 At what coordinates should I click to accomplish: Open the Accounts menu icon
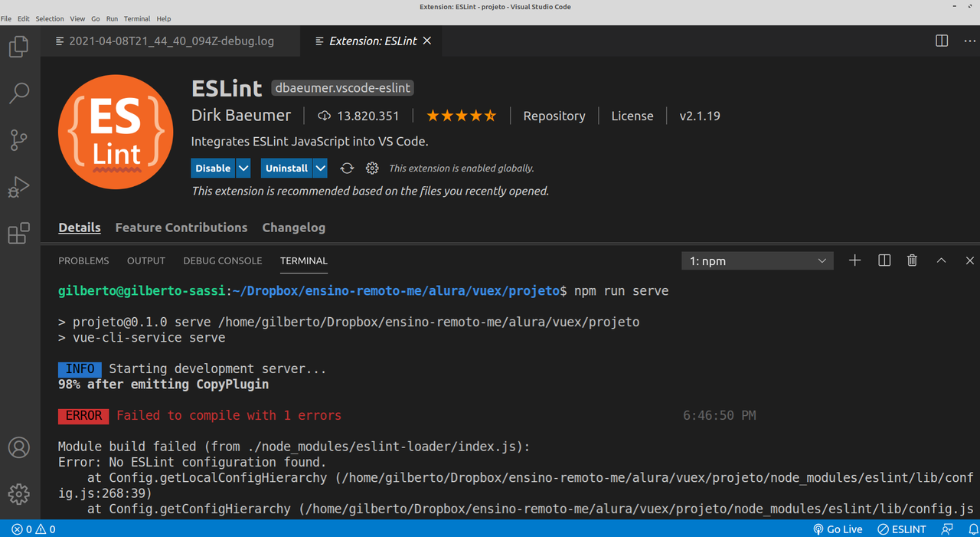[x=18, y=447]
